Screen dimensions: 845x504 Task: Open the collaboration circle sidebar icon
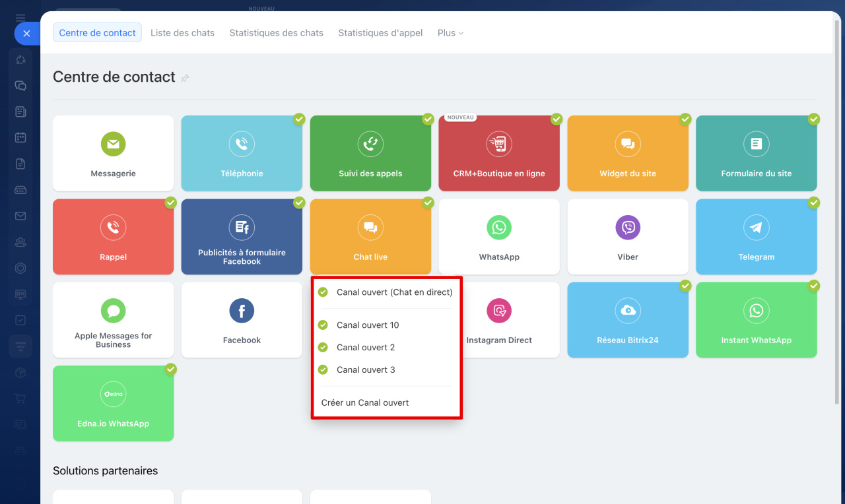20,59
